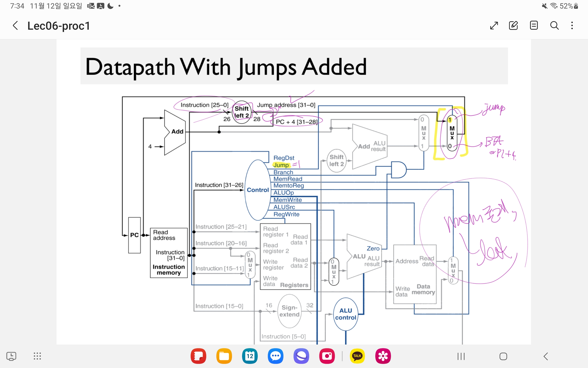Open the app drawer grid icon
Image resolution: width=588 pixels, height=368 pixels.
[x=37, y=356]
